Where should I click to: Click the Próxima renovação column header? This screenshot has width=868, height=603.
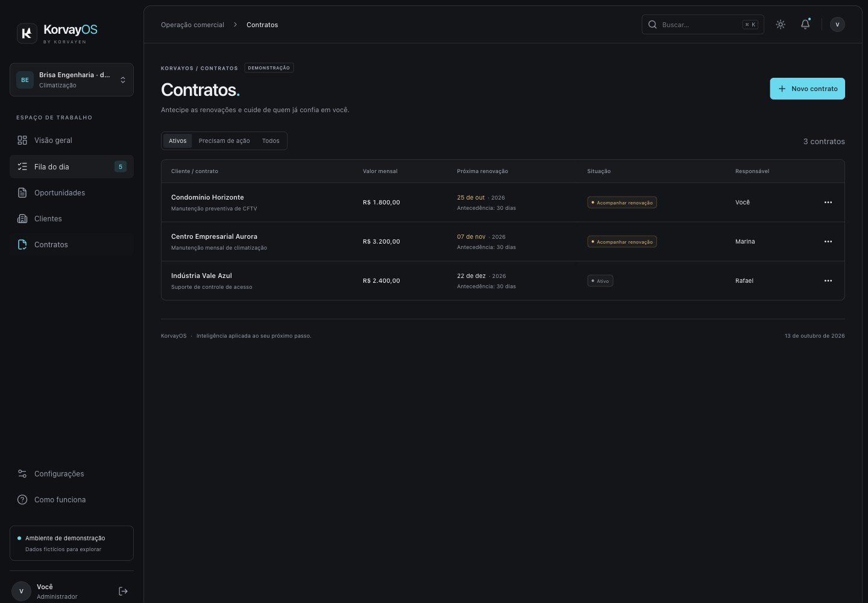click(x=482, y=171)
